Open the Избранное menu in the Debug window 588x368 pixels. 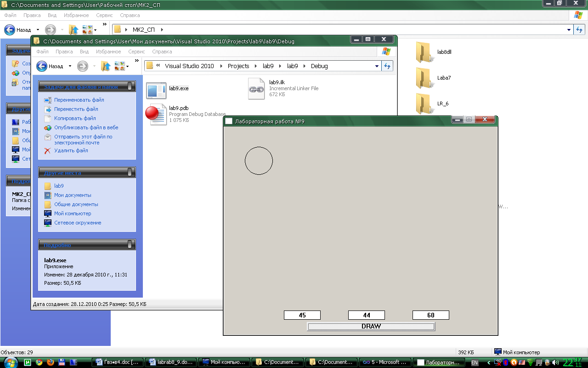tap(109, 52)
